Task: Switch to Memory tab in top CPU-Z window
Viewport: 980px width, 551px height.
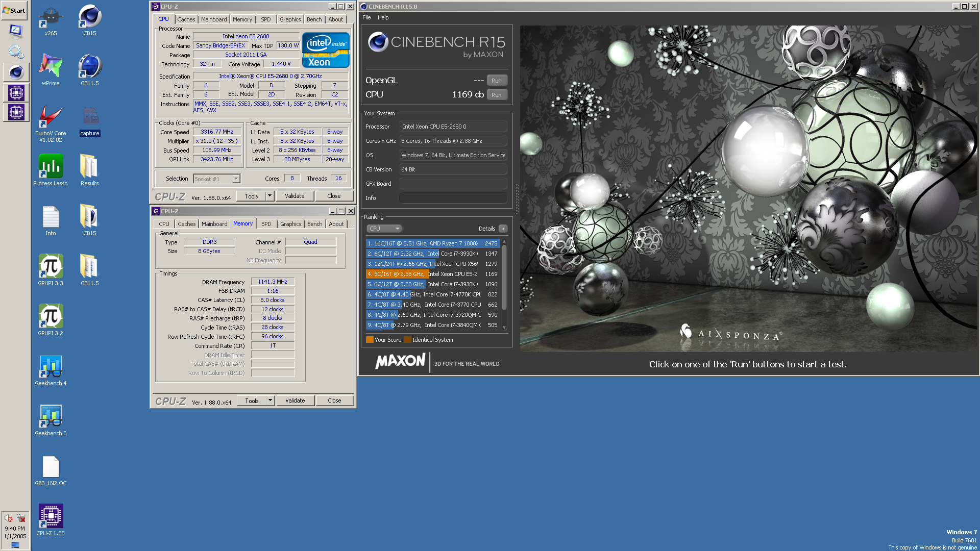Action: [242, 19]
